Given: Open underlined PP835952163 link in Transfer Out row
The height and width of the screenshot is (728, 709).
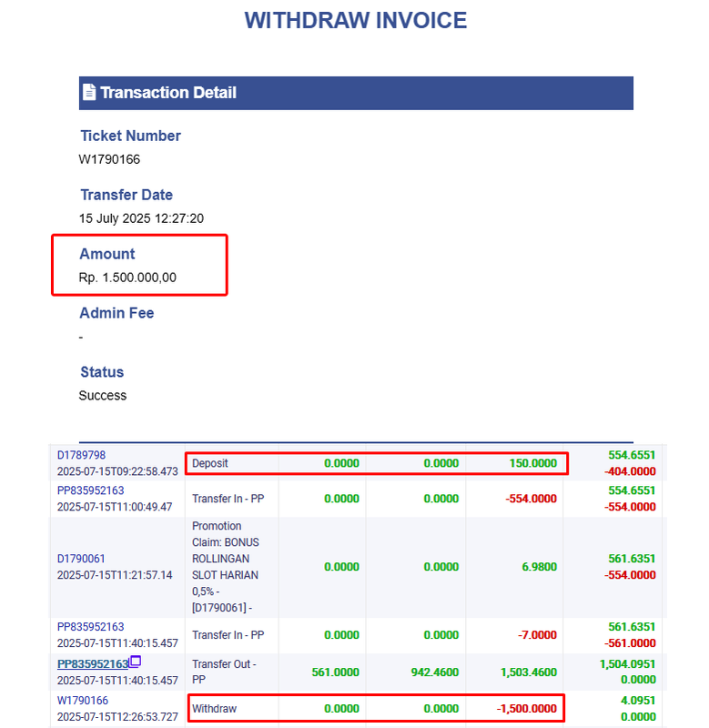Looking at the screenshot, I should 93,664.
